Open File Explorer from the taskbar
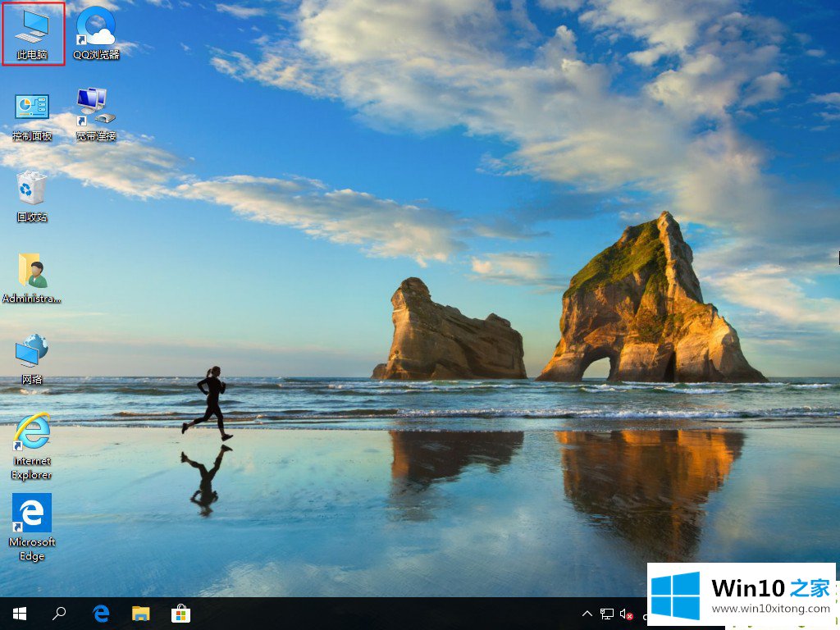The image size is (840, 630). 141,614
